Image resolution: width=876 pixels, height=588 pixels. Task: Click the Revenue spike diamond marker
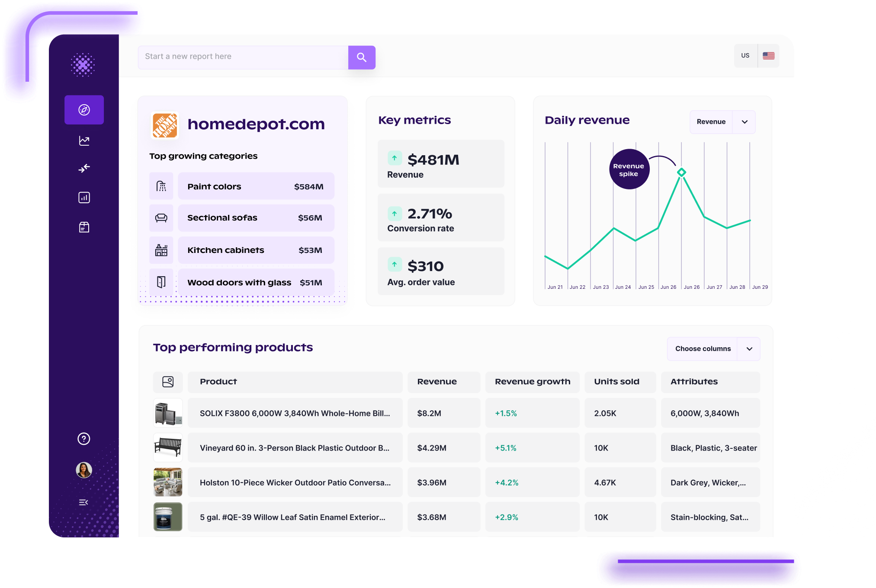(x=681, y=172)
